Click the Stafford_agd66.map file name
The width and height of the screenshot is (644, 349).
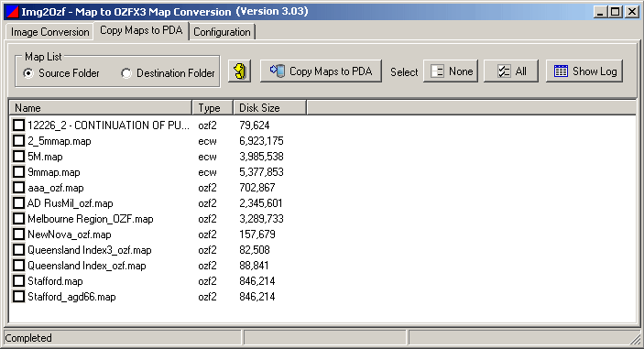tap(71, 297)
